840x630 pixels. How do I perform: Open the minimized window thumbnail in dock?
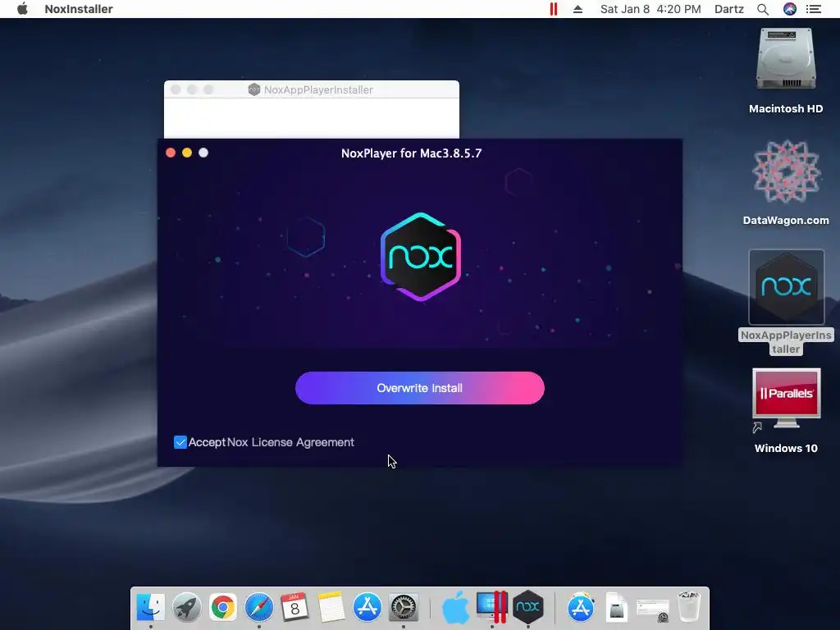pos(652,609)
